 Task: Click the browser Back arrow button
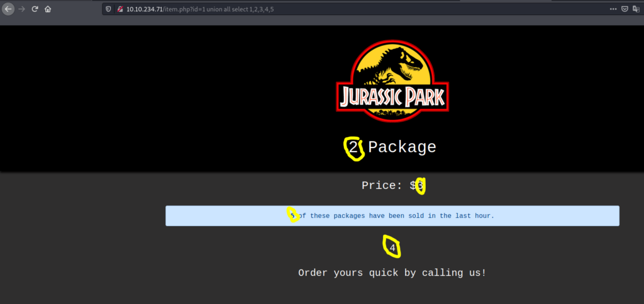[8, 9]
